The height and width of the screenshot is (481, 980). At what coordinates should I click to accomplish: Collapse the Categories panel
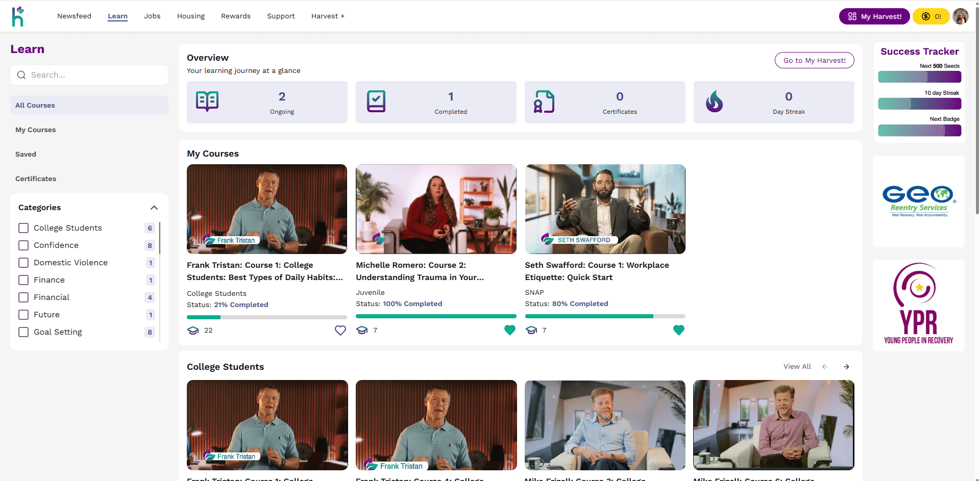154,208
